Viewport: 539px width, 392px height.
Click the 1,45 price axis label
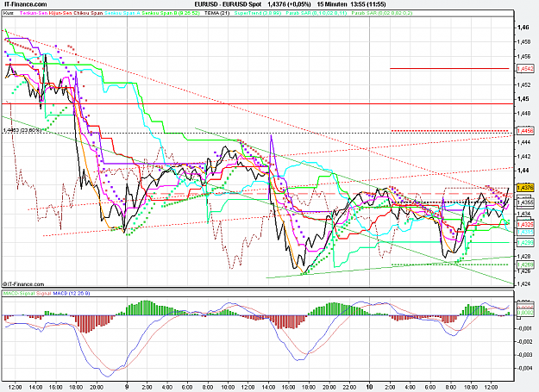(x=523, y=99)
